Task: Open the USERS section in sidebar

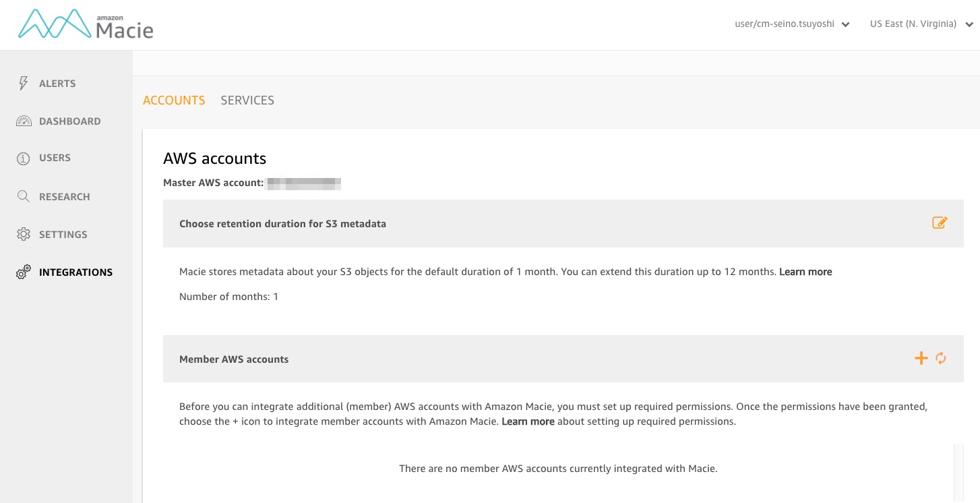Action: [55, 158]
